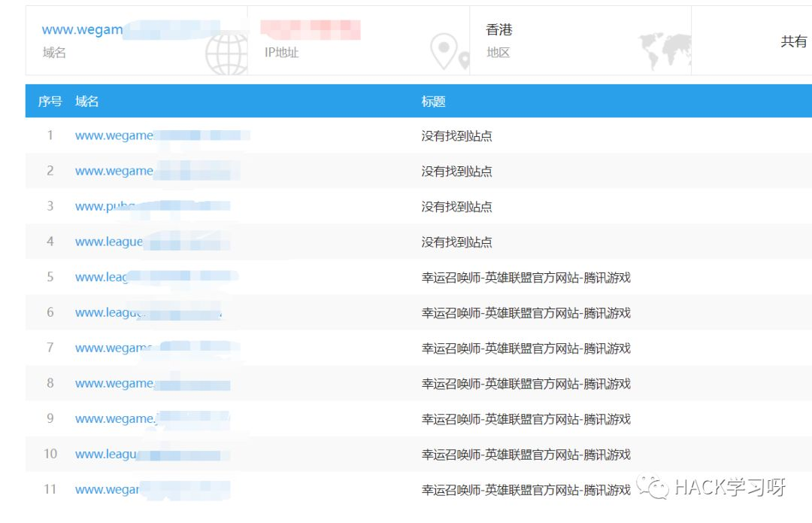This screenshot has height=523, width=812.
Task: Select 幸运召唤师 title in row 6
Action: pos(526,312)
